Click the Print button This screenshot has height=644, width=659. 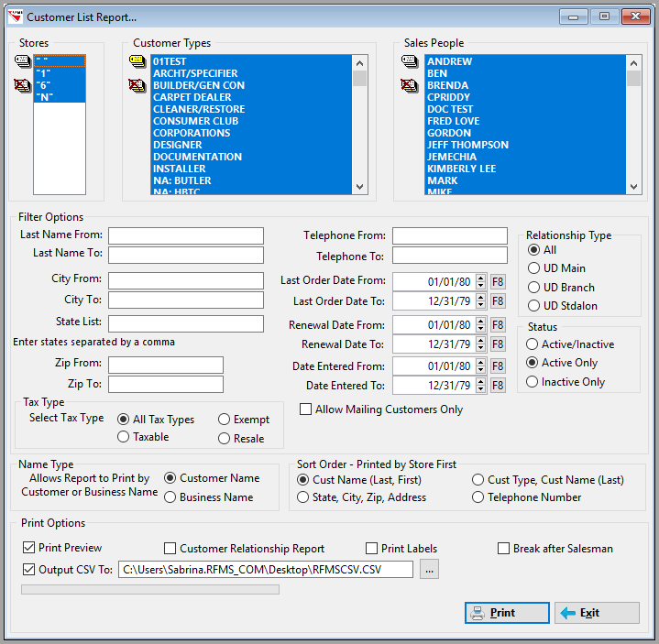507,613
